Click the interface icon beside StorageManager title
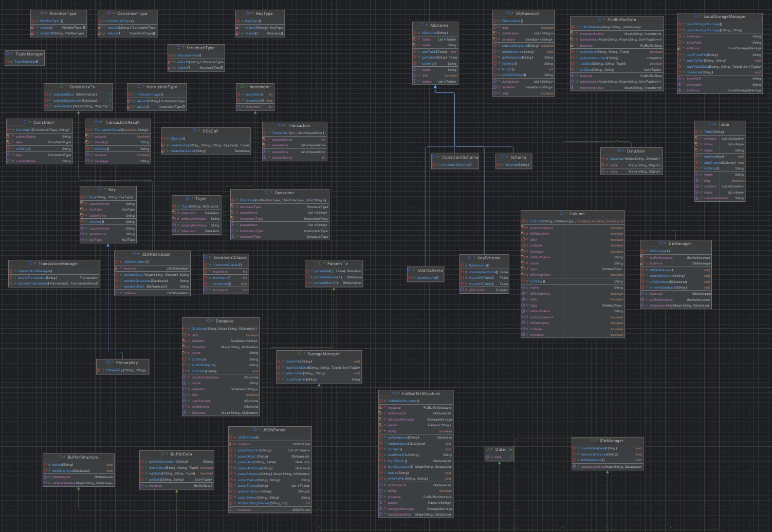Image resolution: width=772 pixels, height=532 pixels. [x=299, y=354]
